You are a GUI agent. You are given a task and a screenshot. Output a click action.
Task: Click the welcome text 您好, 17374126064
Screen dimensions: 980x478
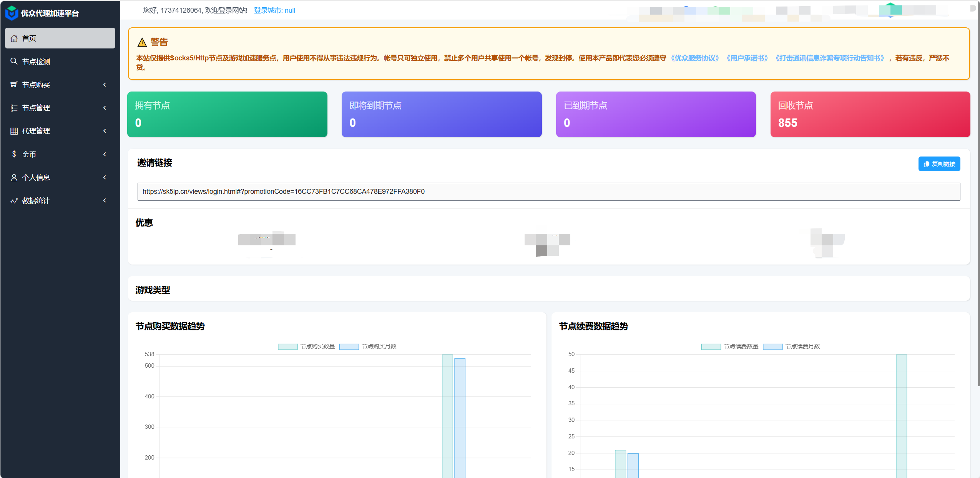coord(172,10)
